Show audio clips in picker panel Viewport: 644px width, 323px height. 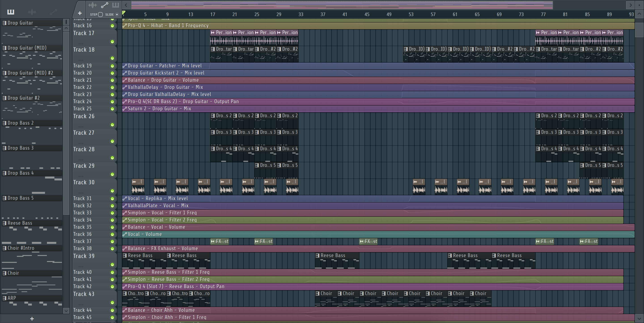click(x=32, y=12)
